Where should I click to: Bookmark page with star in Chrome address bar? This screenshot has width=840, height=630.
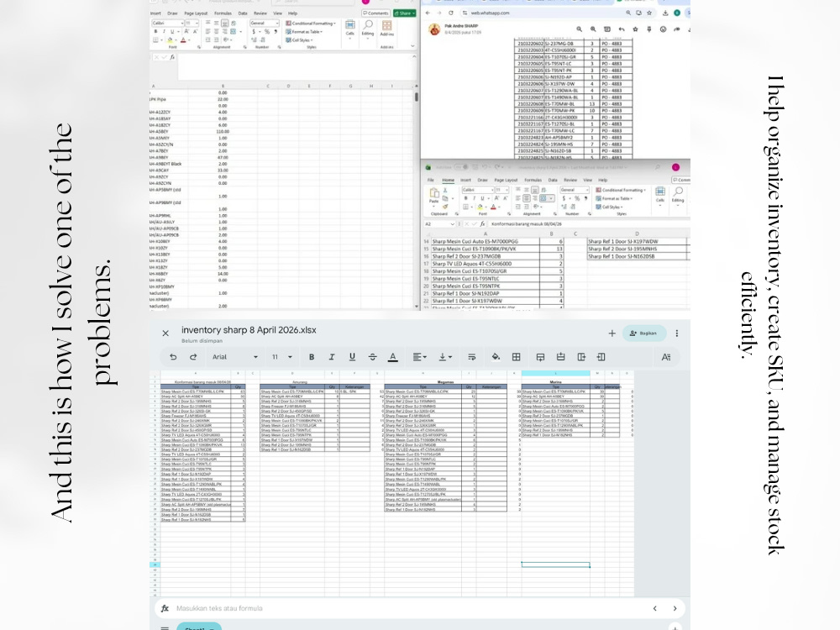[649, 13]
